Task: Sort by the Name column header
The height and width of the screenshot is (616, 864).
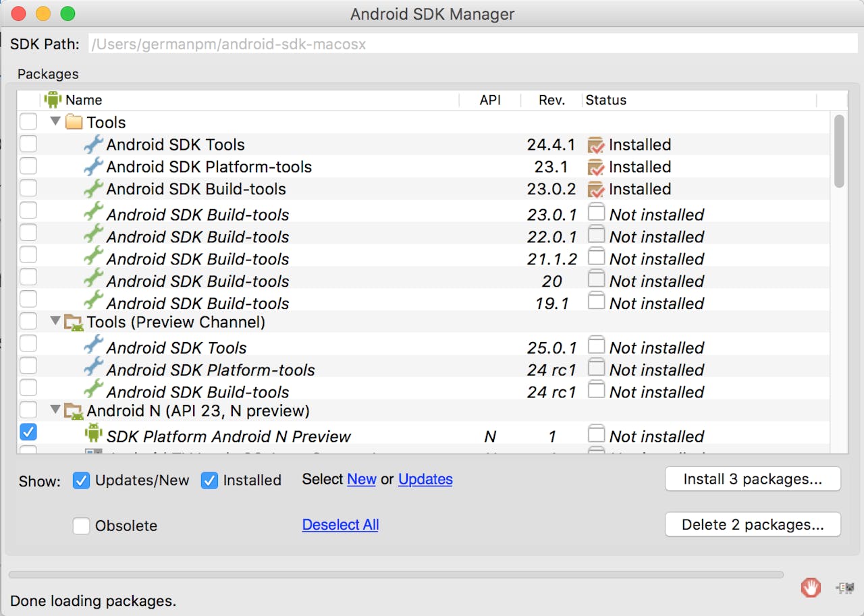Action: (x=250, y=100)
